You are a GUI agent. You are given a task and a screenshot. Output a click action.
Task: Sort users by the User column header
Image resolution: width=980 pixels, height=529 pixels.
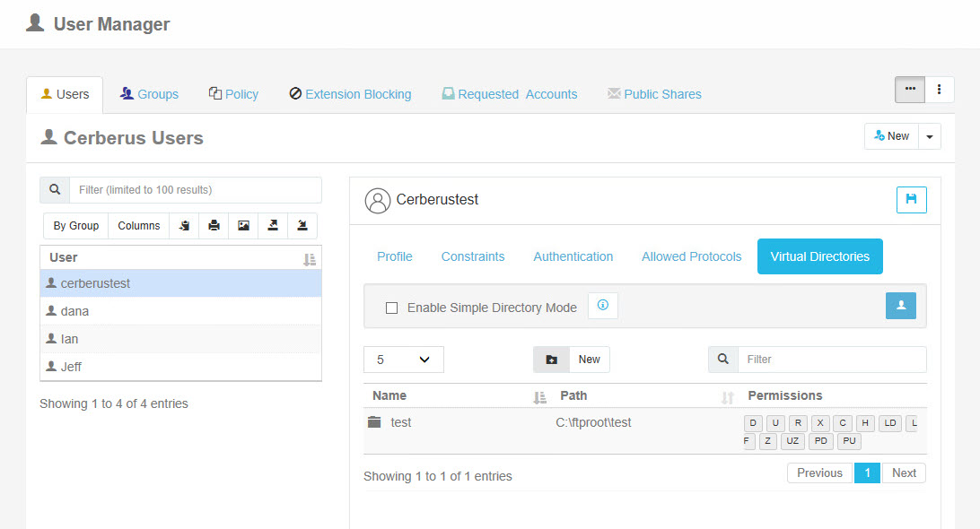click(180, 258)
